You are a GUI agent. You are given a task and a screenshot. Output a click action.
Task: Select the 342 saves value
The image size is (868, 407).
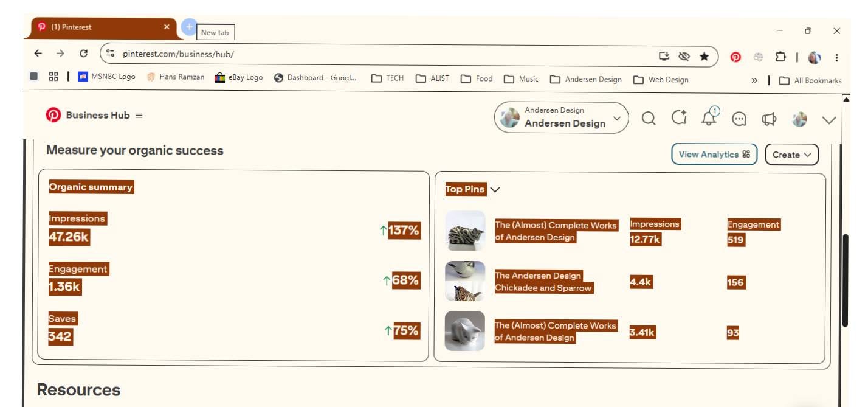tap(60, 336)
